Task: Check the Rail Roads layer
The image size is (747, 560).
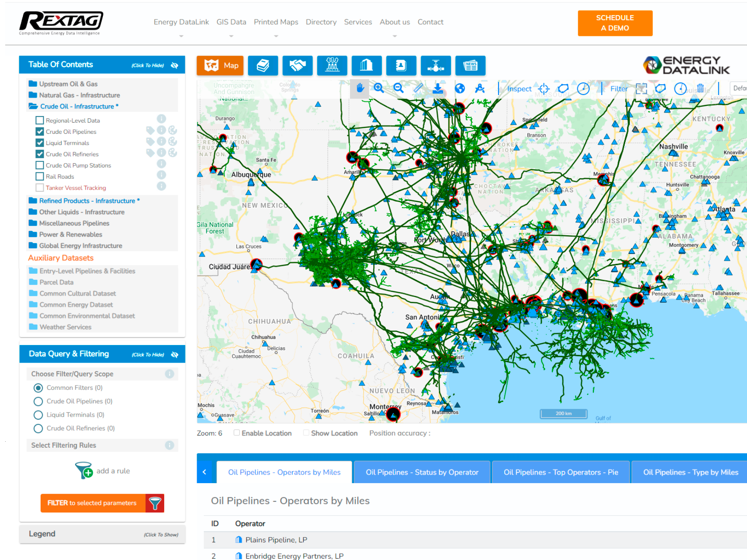Action: [40, 177]
